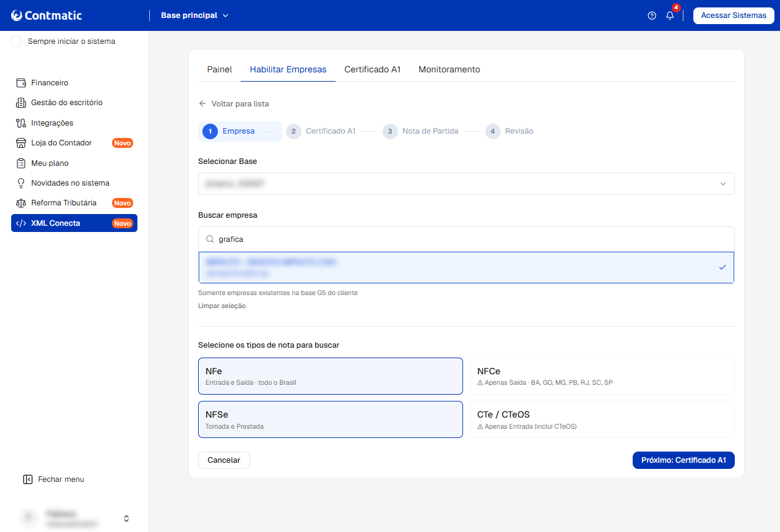Click Somente empresas existentes na base G5 text

(x=278, y=293)
